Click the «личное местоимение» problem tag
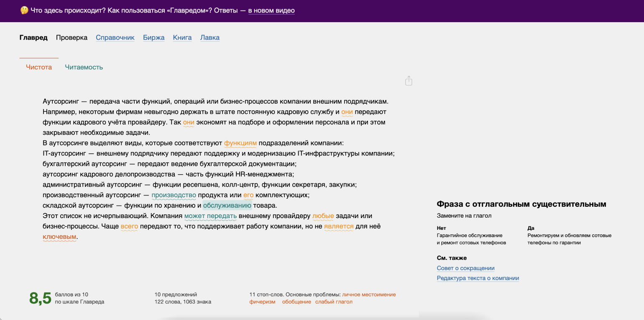644x320 pixels. (x=368, y=295)
